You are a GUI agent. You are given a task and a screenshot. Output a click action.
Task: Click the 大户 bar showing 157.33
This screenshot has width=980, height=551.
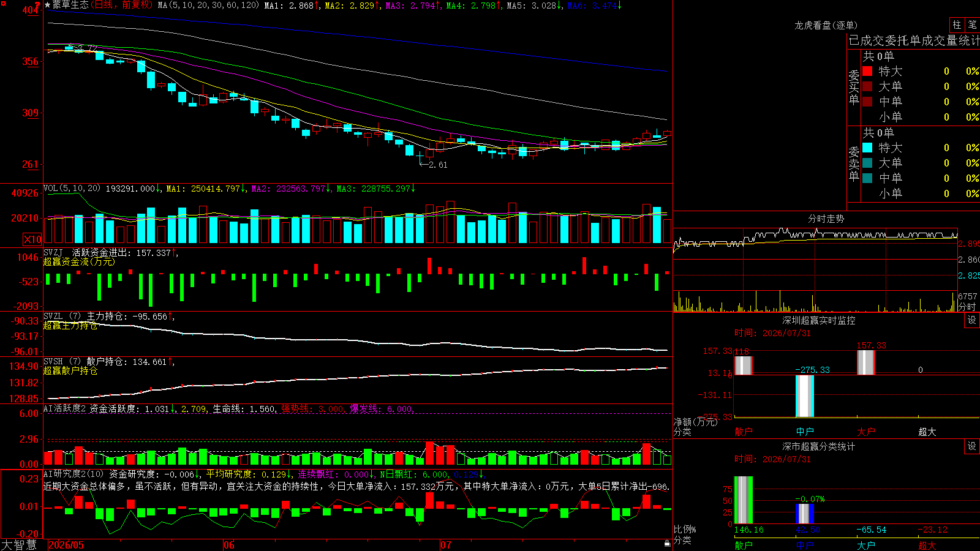point(866,362)
